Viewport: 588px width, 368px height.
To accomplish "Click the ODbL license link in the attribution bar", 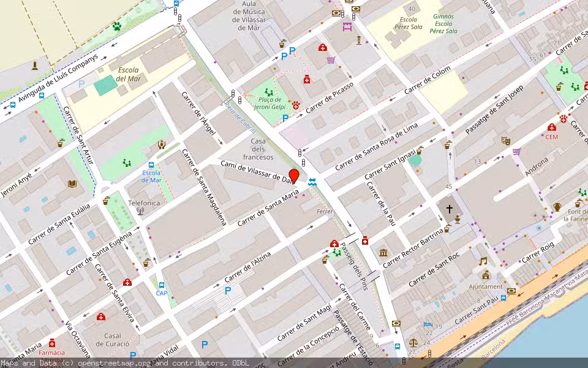I will click(x=240, y=363).
